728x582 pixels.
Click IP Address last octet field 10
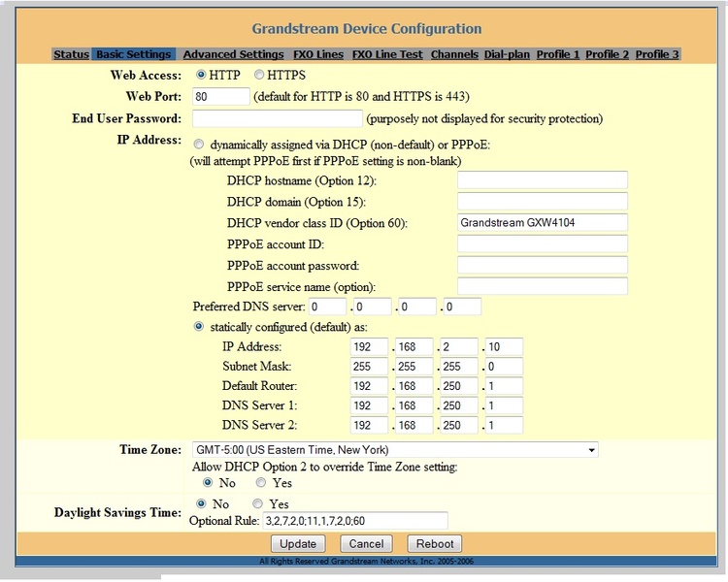pyautogui.click(x=504, y=346)
